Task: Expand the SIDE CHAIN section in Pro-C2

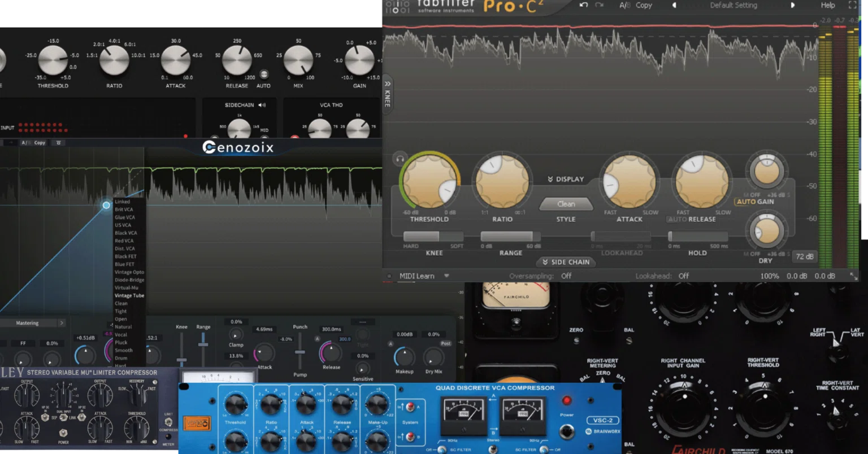Action: point(566,262)
